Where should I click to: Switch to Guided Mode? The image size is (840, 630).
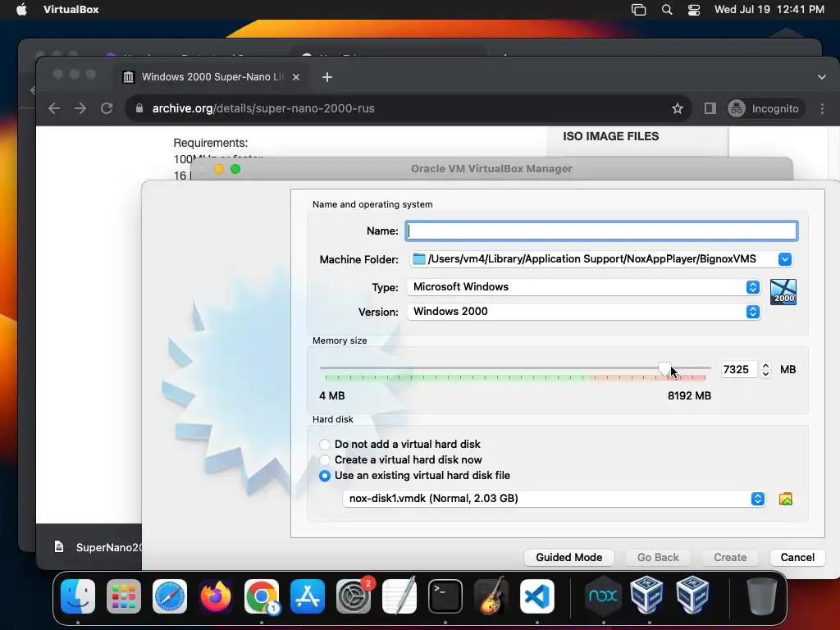[x=569, y=558]
